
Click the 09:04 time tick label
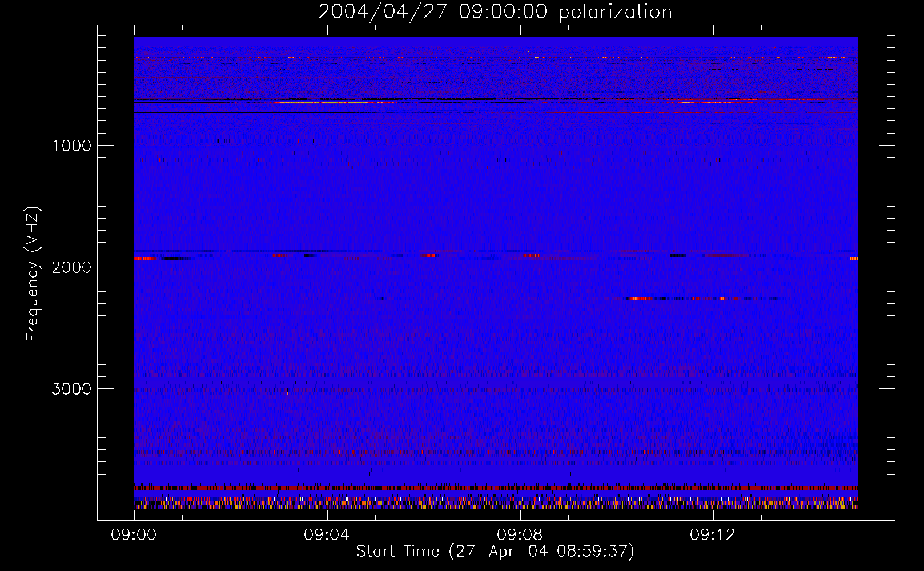[x=327, y=535]
